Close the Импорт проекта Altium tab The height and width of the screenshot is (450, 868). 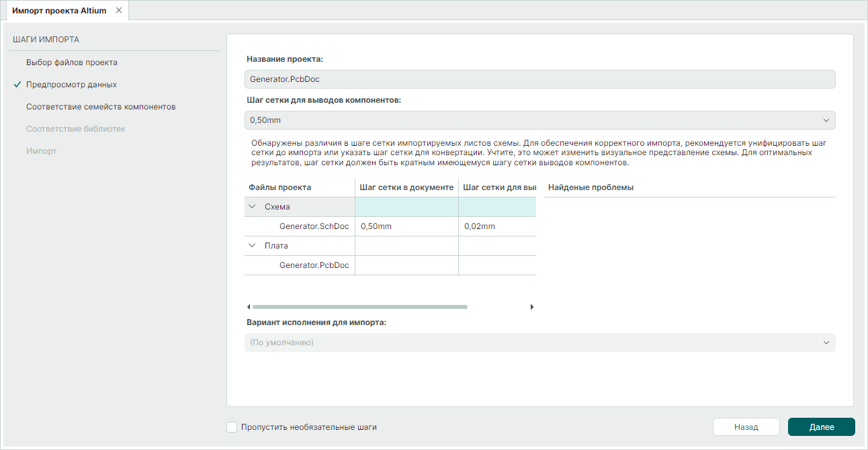pos(119,10)
